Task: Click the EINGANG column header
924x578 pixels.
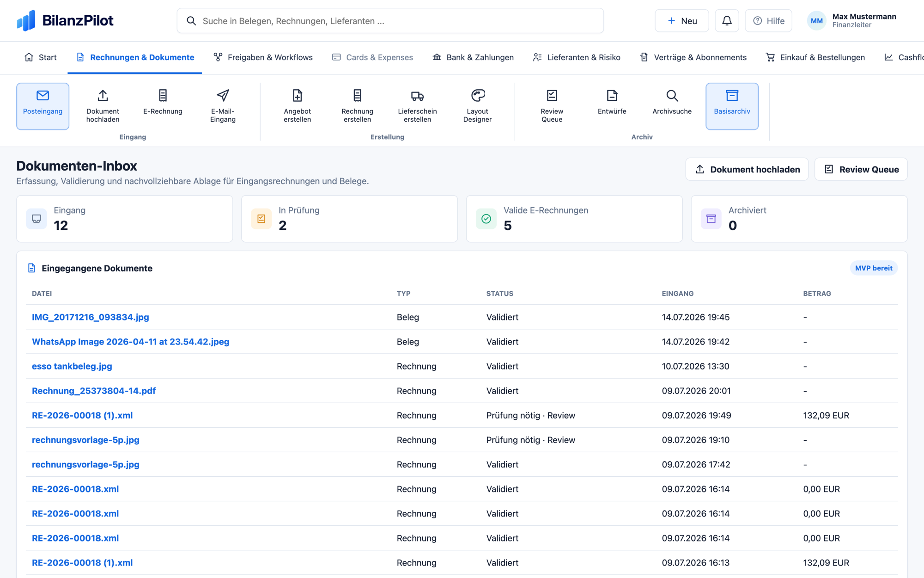Action: [x=677, y=294]
